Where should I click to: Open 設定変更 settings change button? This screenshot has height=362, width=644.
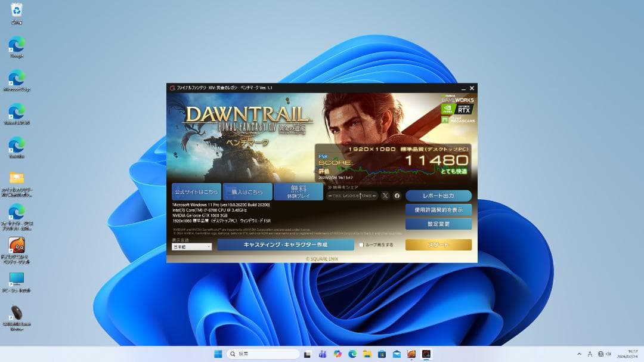[438, 224]
